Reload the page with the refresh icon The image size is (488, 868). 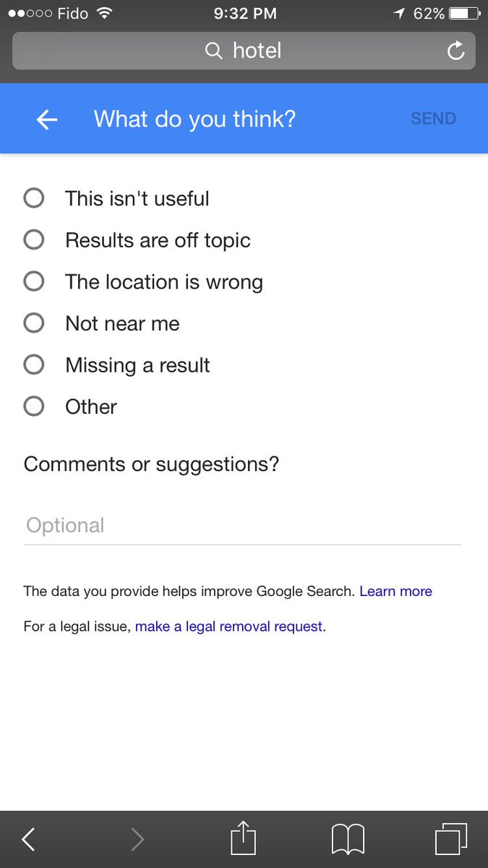(x=455, y=51)
